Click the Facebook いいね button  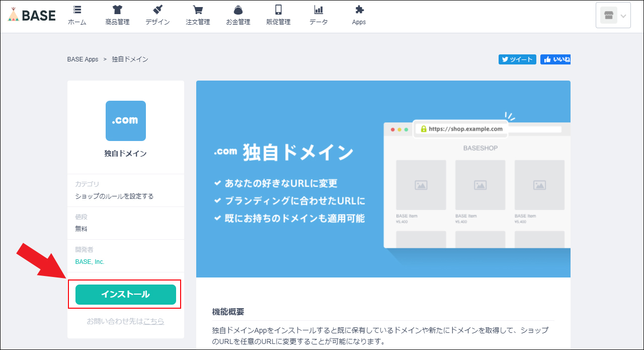[555, 59]
